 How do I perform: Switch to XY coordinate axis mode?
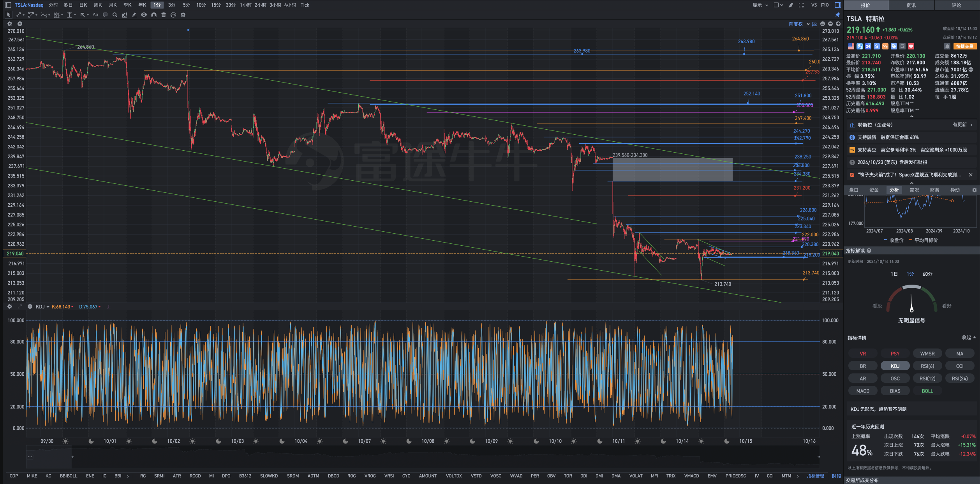pyautogui.click(x=814, y=24)
